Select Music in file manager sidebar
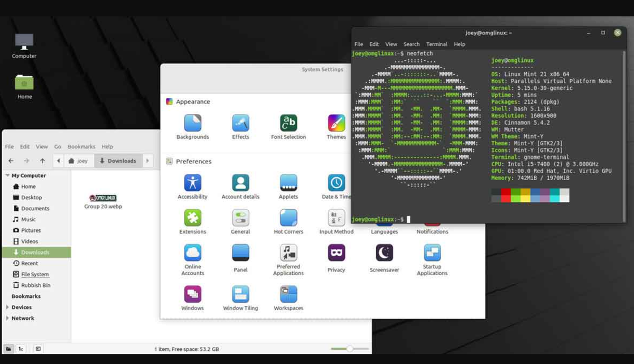Screen dimensions: 634x364 click(35, 219)
